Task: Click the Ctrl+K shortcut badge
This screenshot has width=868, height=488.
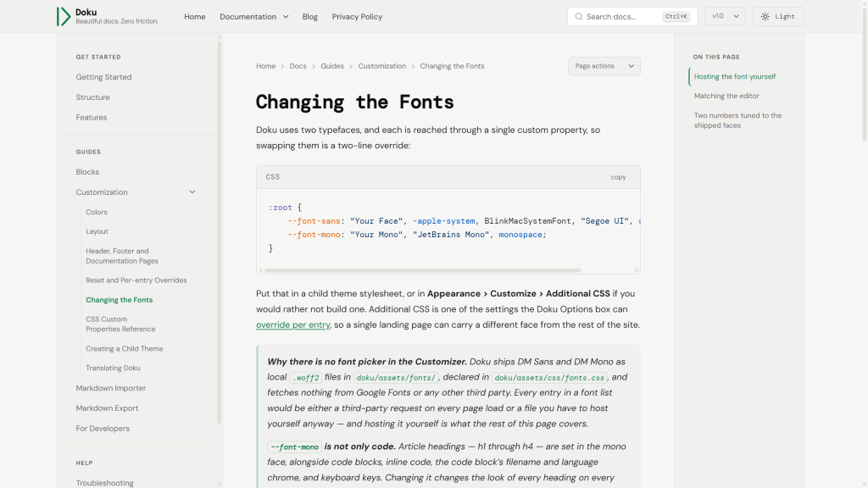Action: point(676,17)
